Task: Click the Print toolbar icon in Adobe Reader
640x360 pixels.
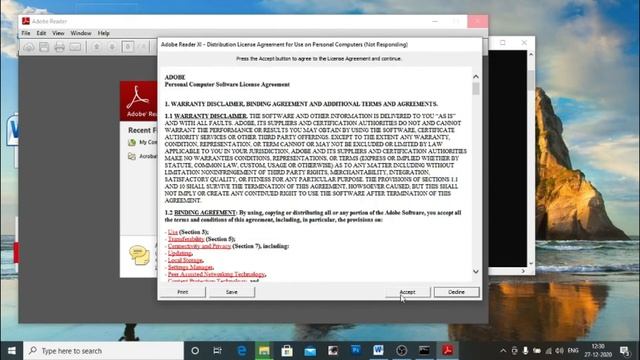Action: 60,47
